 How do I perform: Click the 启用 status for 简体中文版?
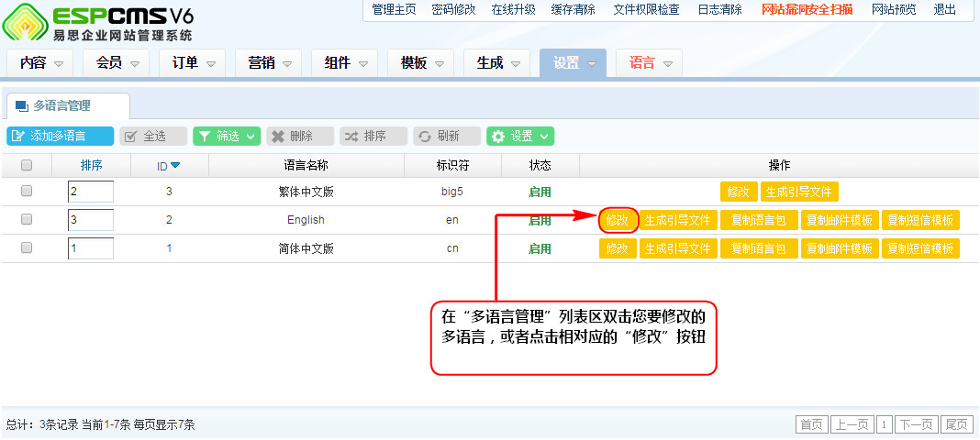pyautogui.click(x=540, y=248)
